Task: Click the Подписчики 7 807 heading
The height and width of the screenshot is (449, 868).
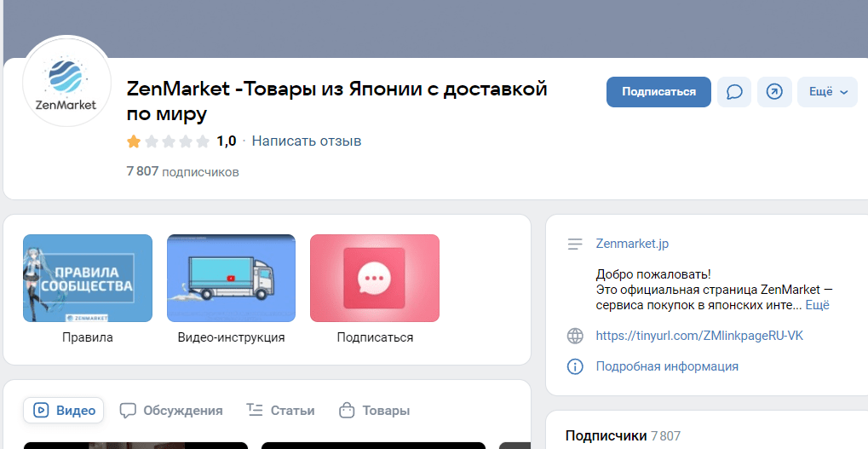Action: (x=623, y=435)
